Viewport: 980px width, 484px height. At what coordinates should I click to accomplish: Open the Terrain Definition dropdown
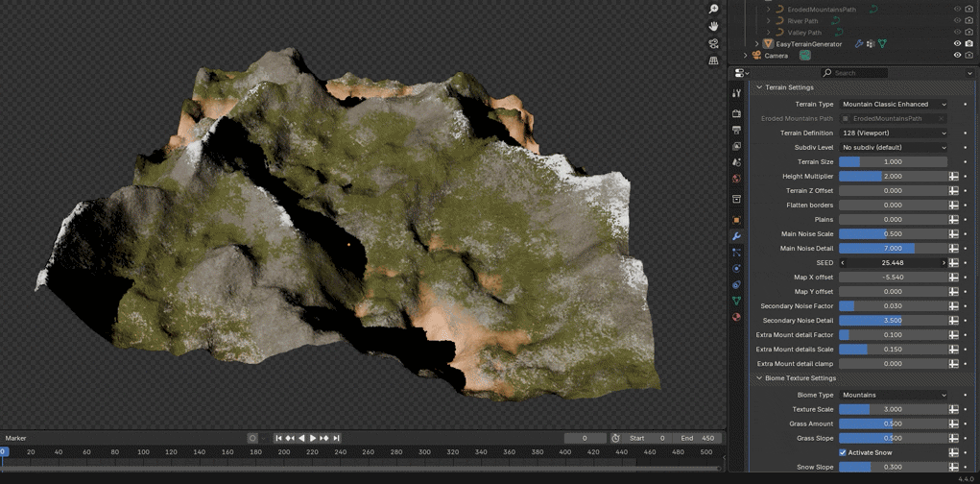[894, 133]
